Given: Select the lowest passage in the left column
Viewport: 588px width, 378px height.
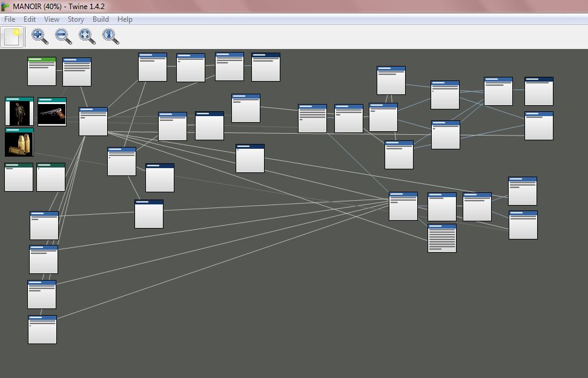Looking at the screenshot, I should (x=42, y=330).
